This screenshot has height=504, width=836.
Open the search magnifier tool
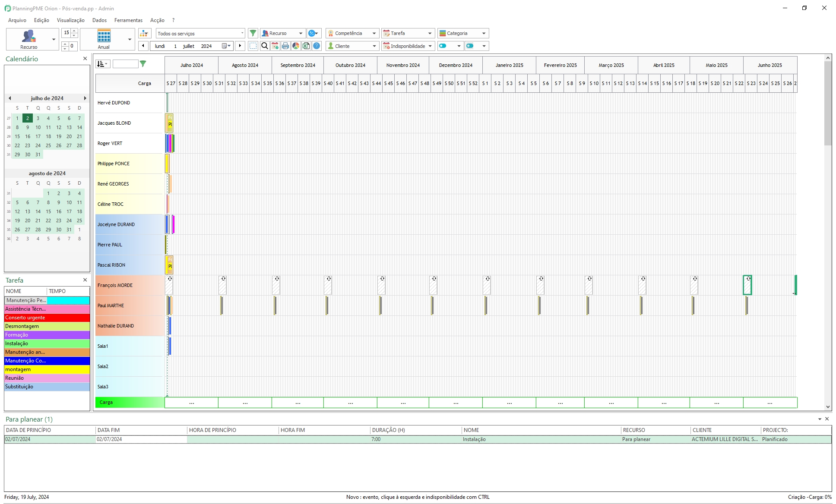[x=265, y=46]
